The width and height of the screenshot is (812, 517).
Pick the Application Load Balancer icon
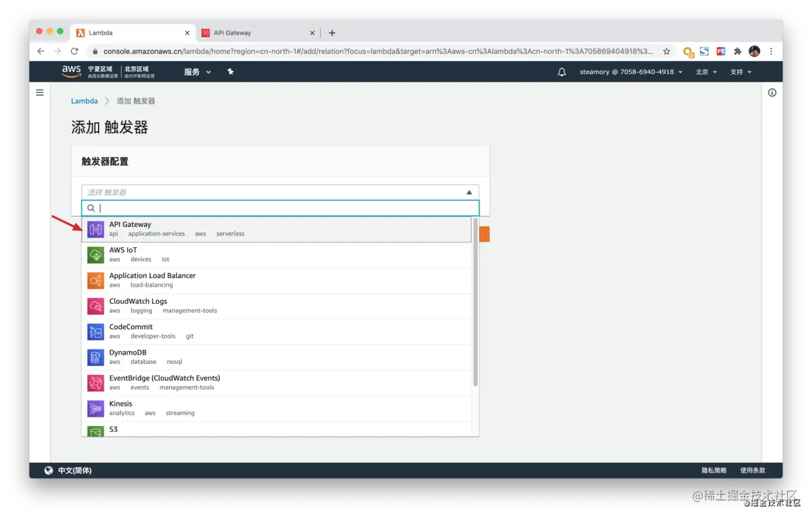(96, 281)
